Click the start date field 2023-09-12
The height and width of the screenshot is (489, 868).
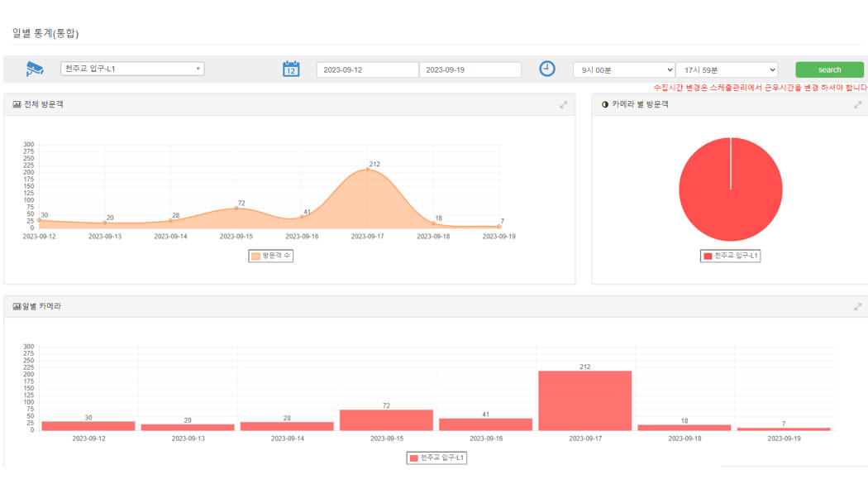click(x=367, y=70)
